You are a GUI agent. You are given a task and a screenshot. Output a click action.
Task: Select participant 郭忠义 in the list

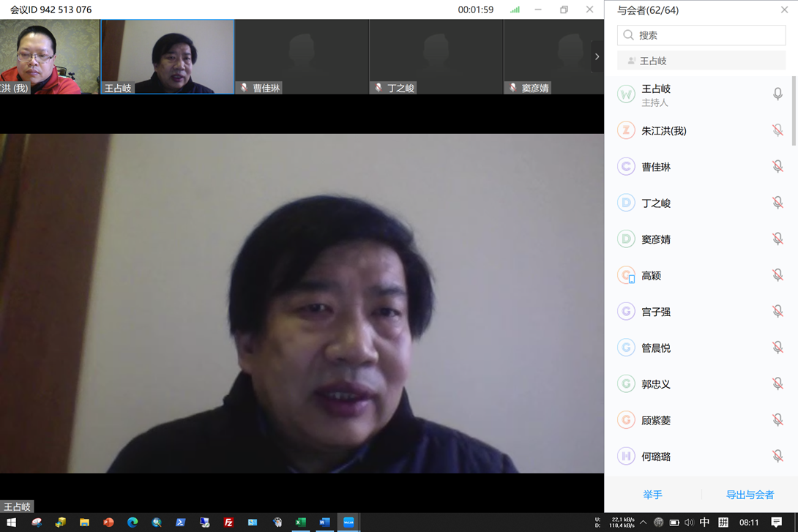tap(656, 384)
